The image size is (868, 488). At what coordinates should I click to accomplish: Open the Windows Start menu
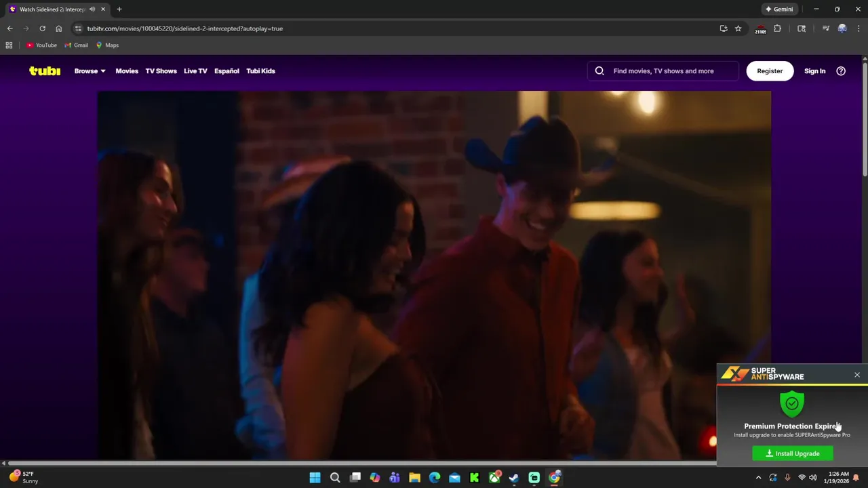315,478
